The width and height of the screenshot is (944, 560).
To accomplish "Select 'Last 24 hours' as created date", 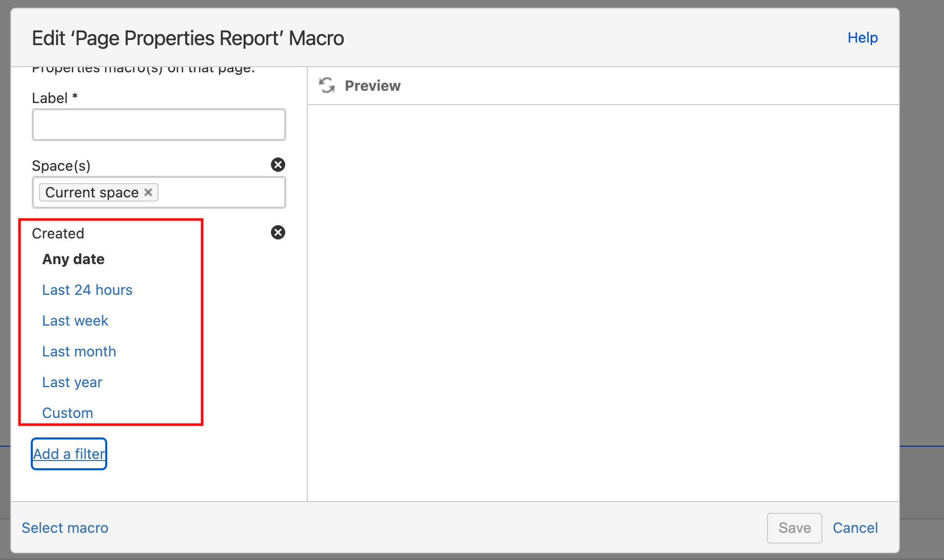I will (87, 290).
